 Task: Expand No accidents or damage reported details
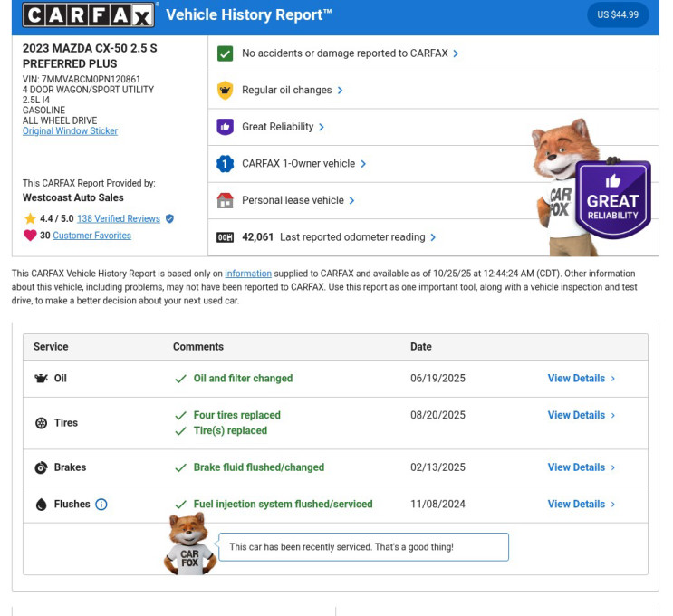click(350, 53)
